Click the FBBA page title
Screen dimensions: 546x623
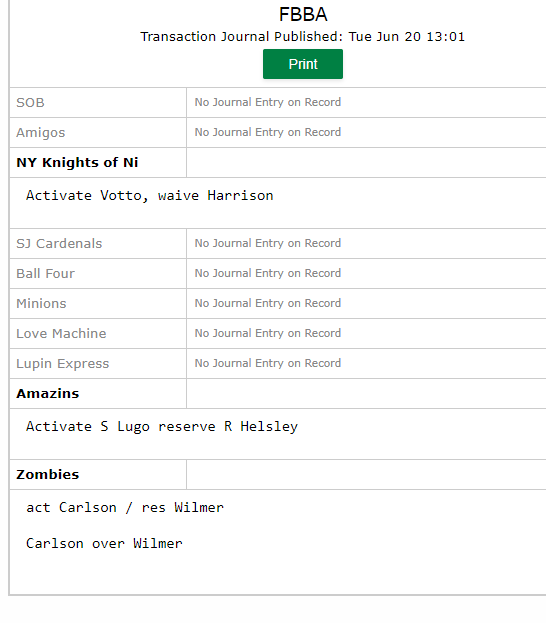[303, 15]
